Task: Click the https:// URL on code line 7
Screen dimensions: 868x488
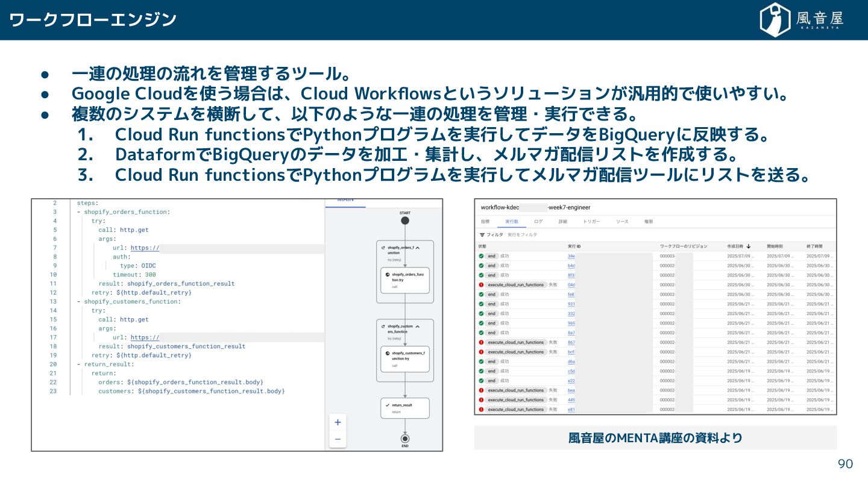Action: (145, 248)
